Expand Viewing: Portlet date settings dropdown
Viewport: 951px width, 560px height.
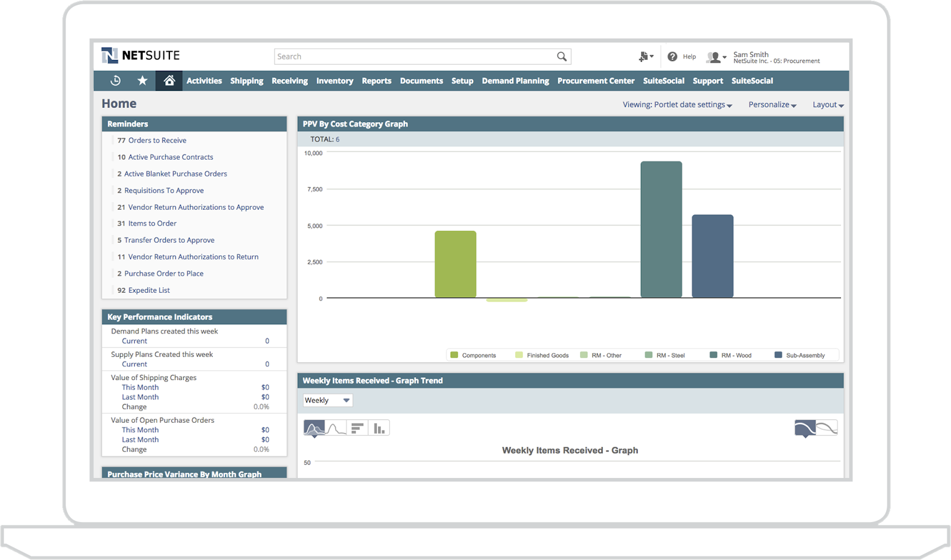[x=677, y=105]
